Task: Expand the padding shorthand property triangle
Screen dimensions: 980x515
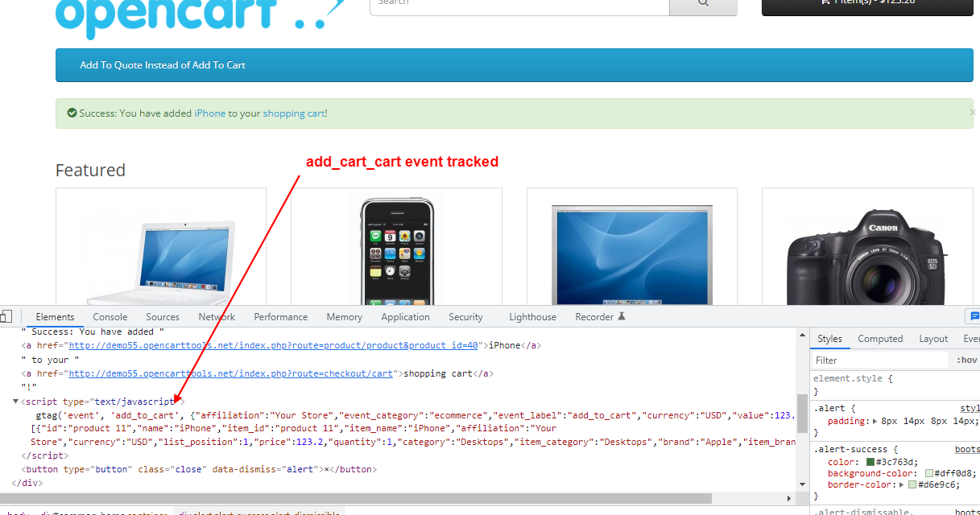Action: 875,421
